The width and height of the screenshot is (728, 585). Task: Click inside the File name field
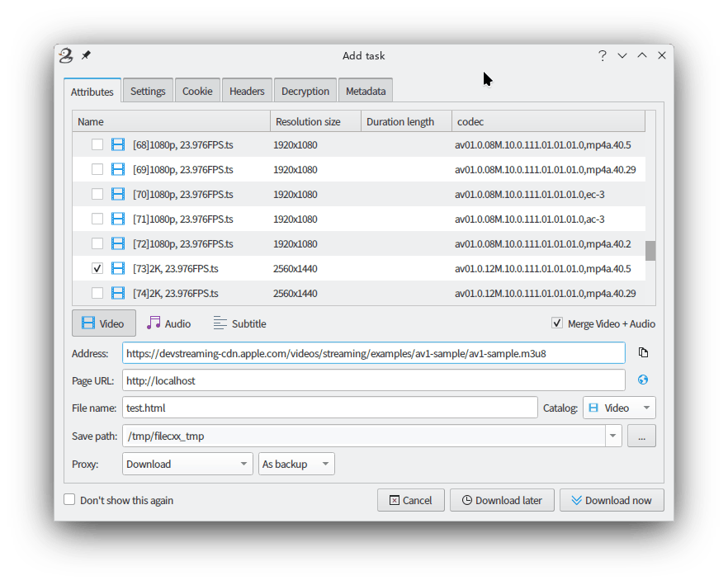[x=329, y=408]
